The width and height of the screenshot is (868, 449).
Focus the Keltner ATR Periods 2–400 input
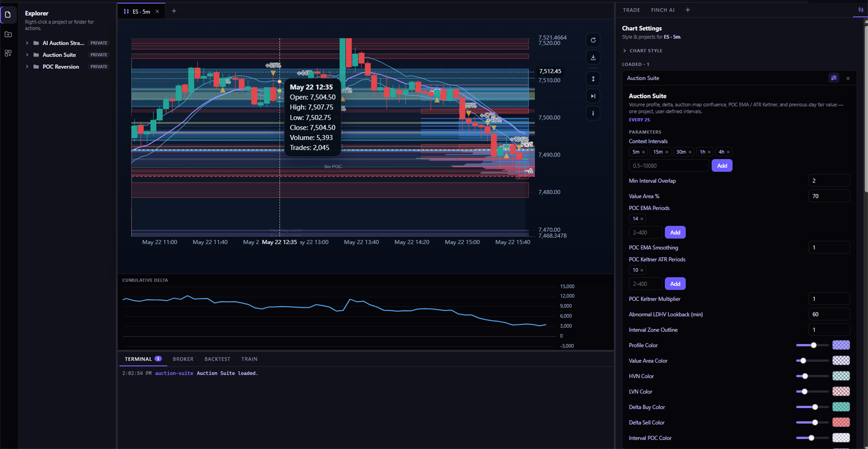[645, 284]
